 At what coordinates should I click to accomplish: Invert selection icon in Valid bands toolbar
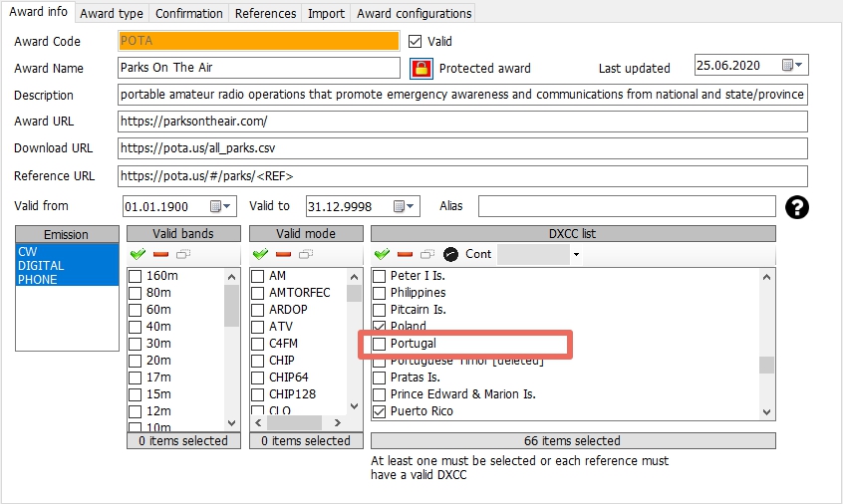183,254
